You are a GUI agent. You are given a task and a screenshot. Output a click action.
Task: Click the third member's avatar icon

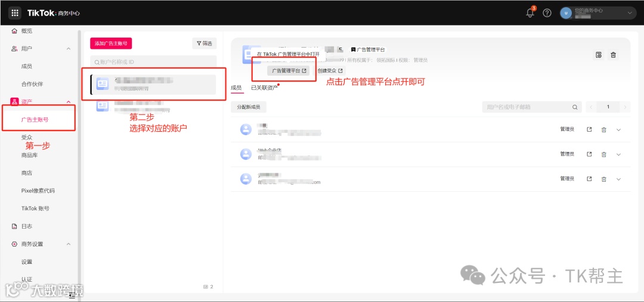(x=246, y=179)
